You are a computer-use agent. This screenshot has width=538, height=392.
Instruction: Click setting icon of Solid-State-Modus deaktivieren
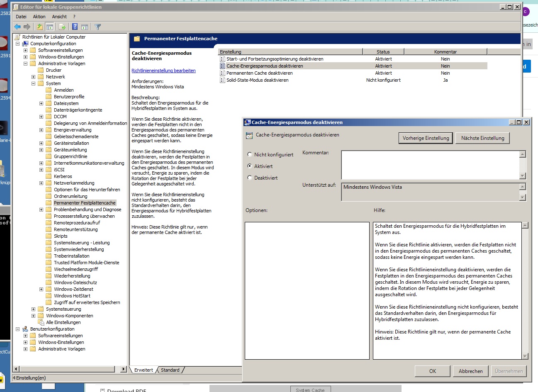(222, 80)
